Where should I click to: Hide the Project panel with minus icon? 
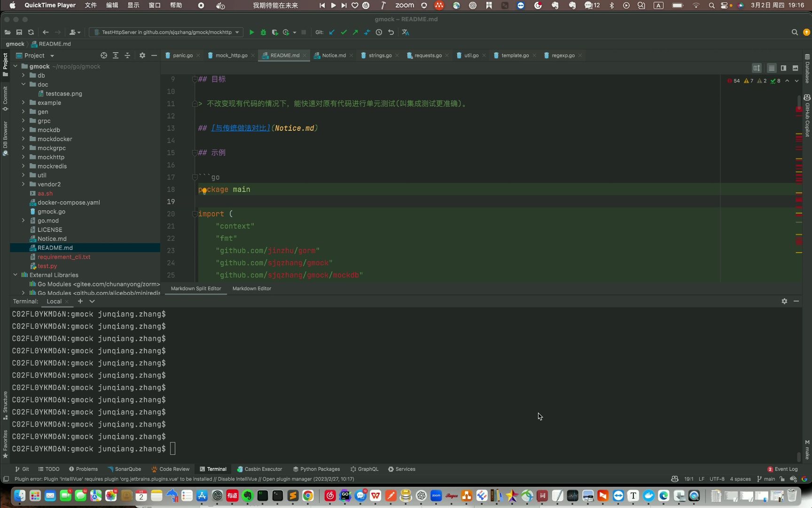point(154,56)
